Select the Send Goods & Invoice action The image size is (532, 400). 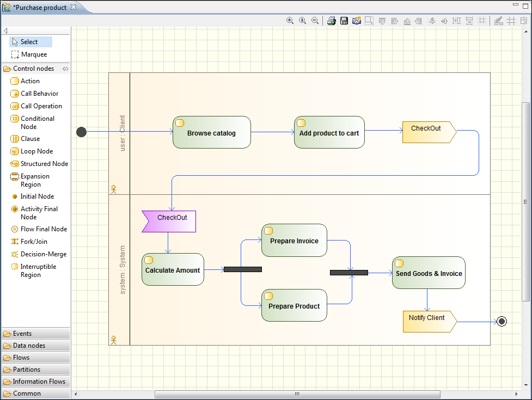point(429,273)
